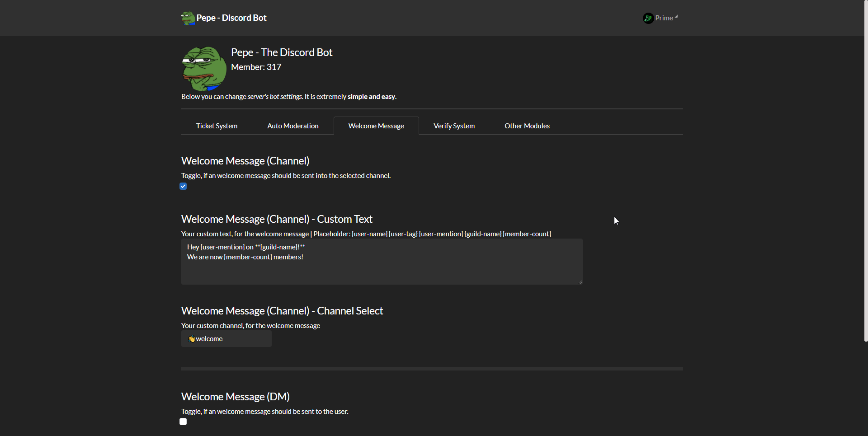Screen dimensions: 868x436
Task: Click the large Pepe bot profile image
Action: [x=204, y=69]
